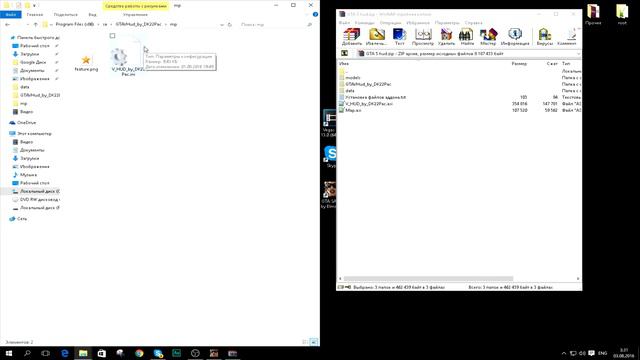The width and height of the screenshot is (640, 360).
Task: Select the Map.asi file in WinRAR
Action: pyautogui.click(x=353, y=110)
